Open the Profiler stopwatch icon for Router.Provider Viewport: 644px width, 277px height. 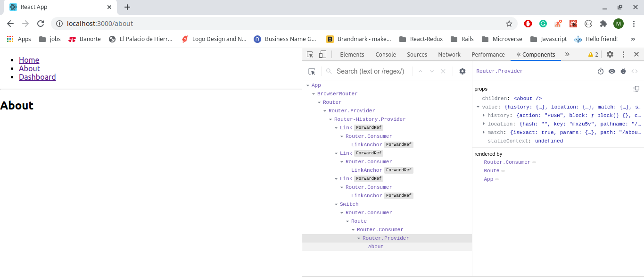[x=600, y=71]
